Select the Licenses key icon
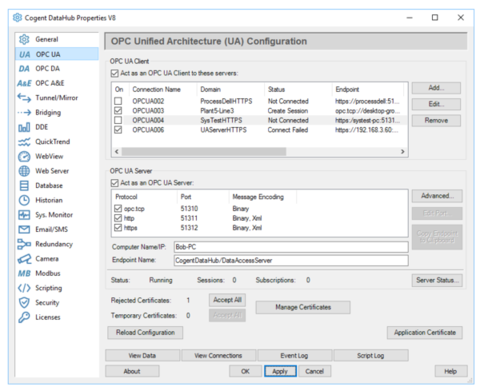Screen dimensions: 480x391 click(x=24, y=317)
